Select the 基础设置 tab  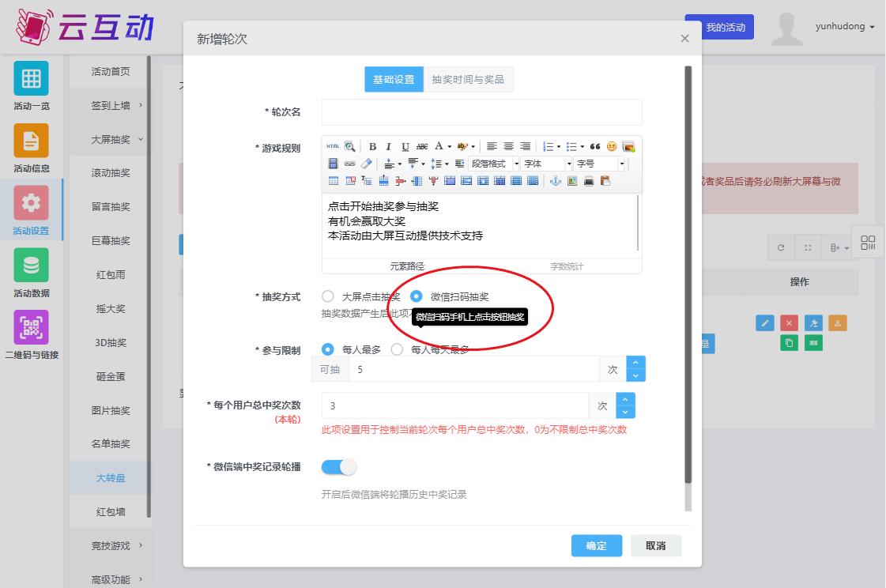pos(394,79)
